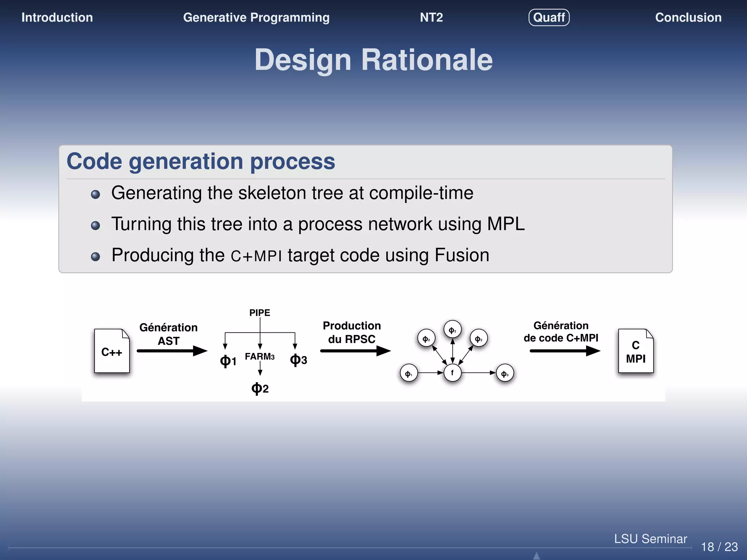Click the Code generation process heading
Screen dimensions: 747x560
click(201, 161)
